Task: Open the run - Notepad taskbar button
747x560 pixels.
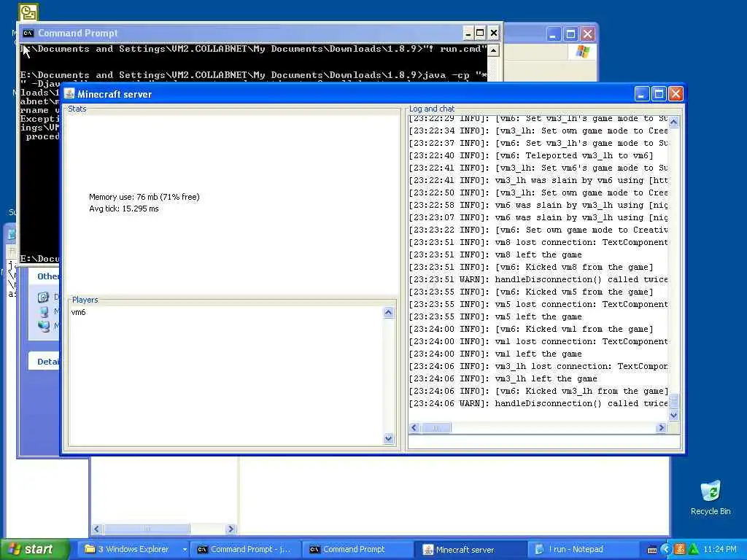Action: pyautogui.click(x=581, y=549)
